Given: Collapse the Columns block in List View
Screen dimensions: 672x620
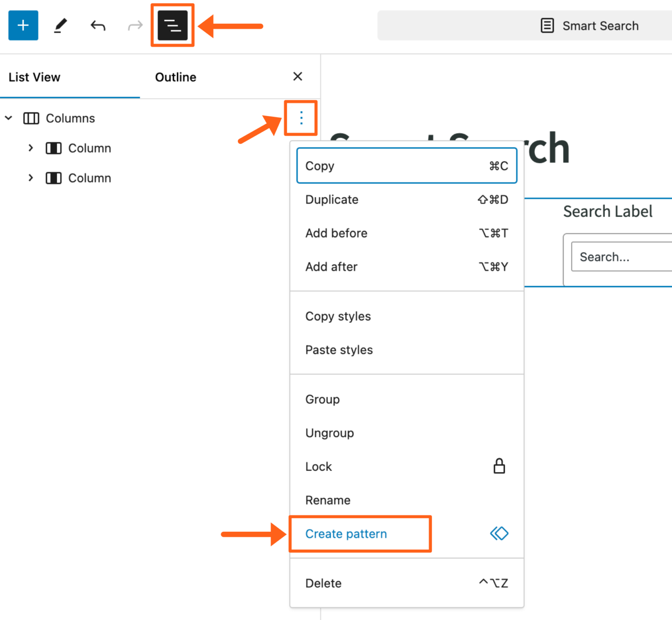Looking at the screenshot, I should tap(8, 118).
